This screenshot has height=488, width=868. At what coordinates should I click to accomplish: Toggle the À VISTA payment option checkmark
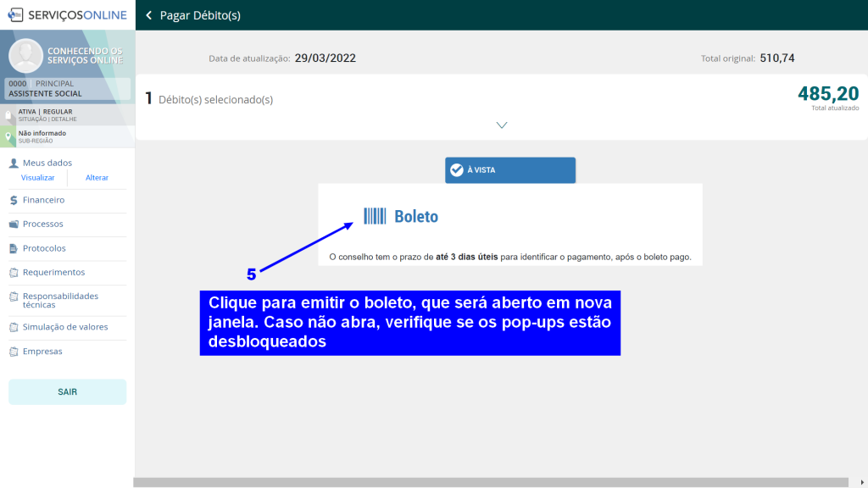[457, 169]
